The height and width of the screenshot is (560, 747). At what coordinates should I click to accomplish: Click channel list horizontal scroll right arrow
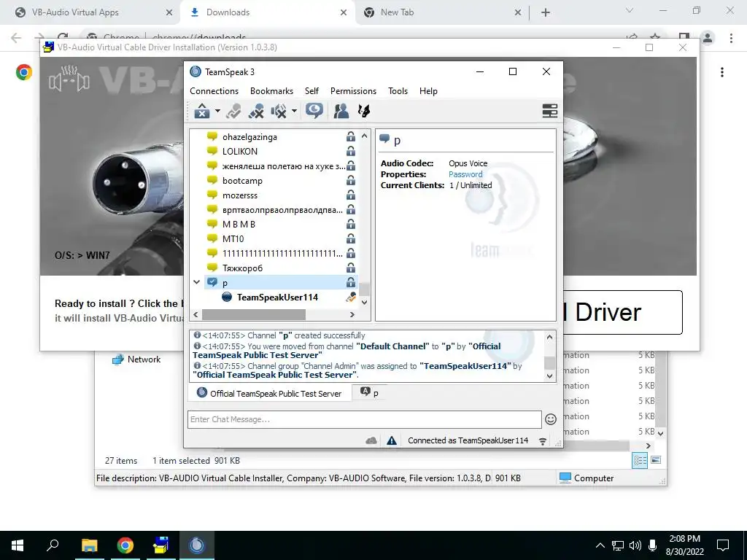[352, 315]
